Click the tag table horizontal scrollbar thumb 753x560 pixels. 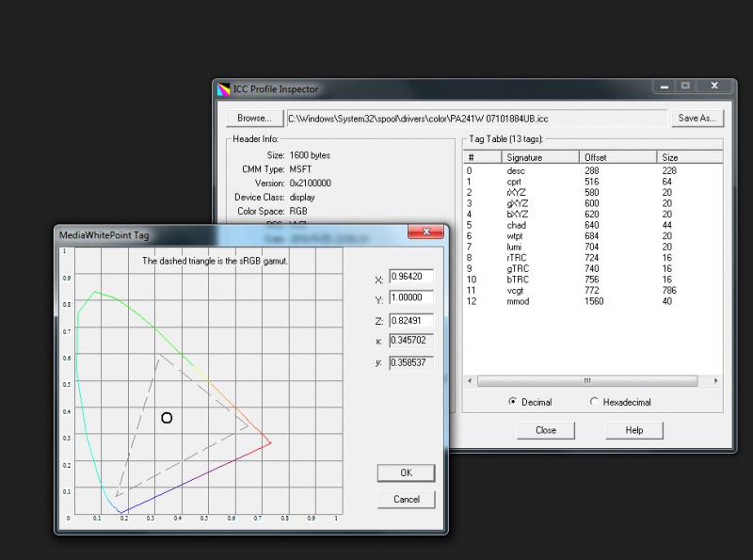587,381
